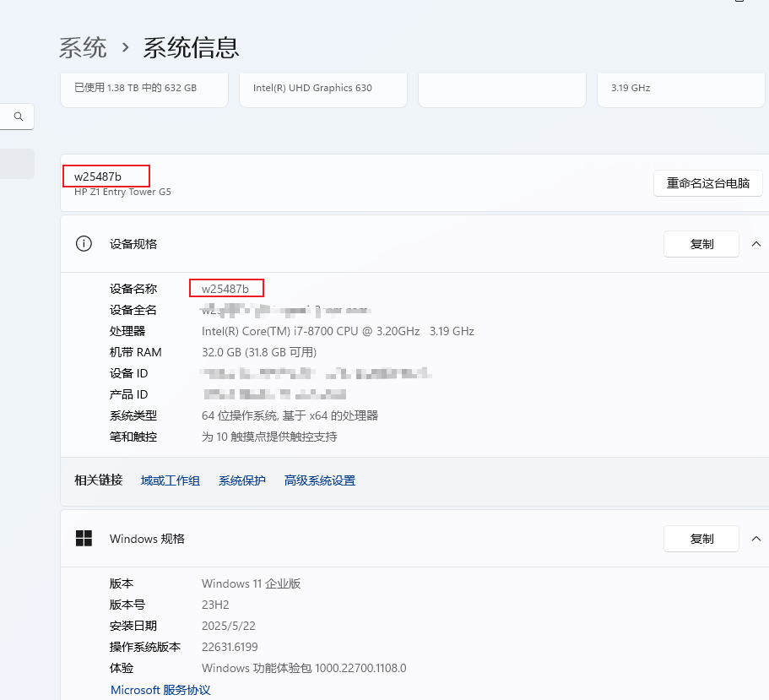Image resolution: width=769 pixels, height=700 pixels.
Task: Click the Intel(R) UHD Graphics 630 card
Action: 323,90
